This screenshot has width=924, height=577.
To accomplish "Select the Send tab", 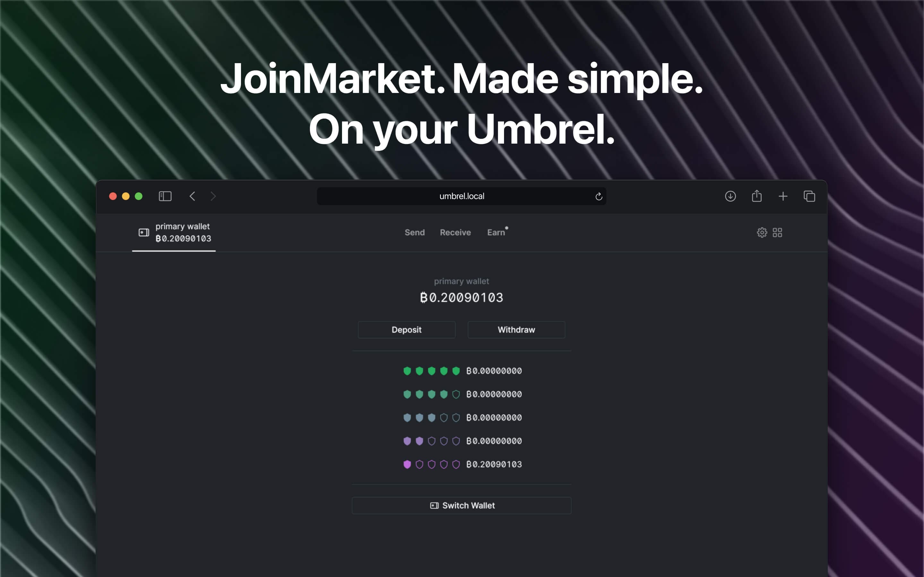I will [x=415, y=232].
